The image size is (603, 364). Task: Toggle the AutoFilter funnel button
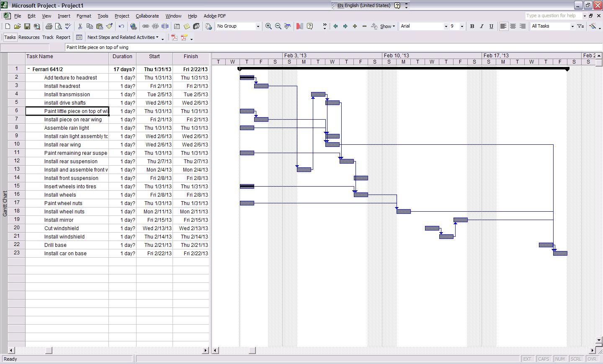(x=580, y=26)
